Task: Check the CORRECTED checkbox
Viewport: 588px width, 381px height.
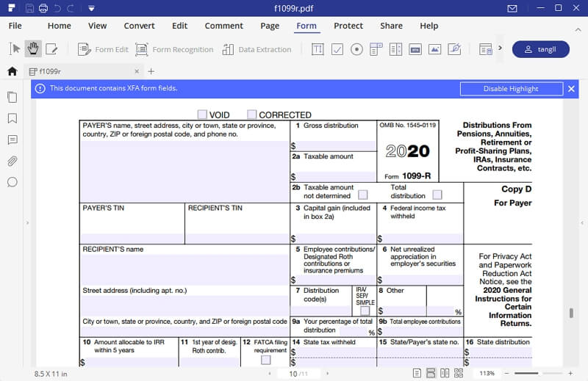Action: pyautogui.click(x=252, y=115)
